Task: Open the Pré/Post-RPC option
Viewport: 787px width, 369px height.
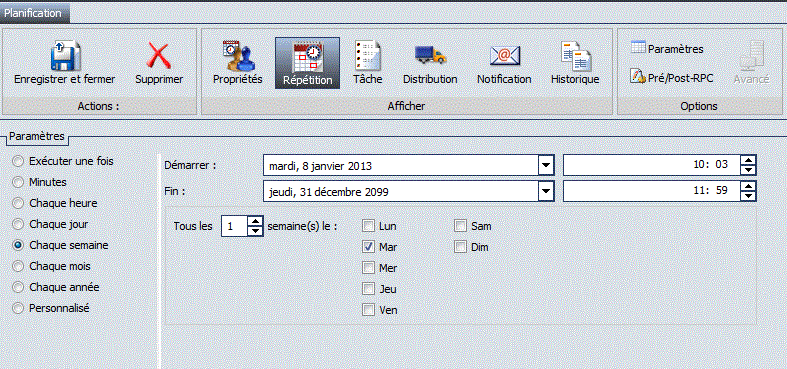Action: 672,78
